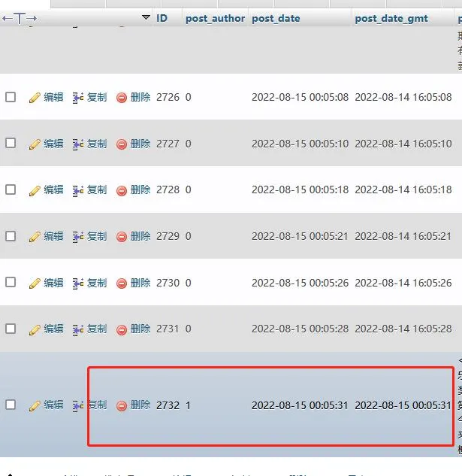Image resolution: width=462 pixels, height=476 pixels.
Task: Click the copy icon for row 2729
Action: coord(78,237)
